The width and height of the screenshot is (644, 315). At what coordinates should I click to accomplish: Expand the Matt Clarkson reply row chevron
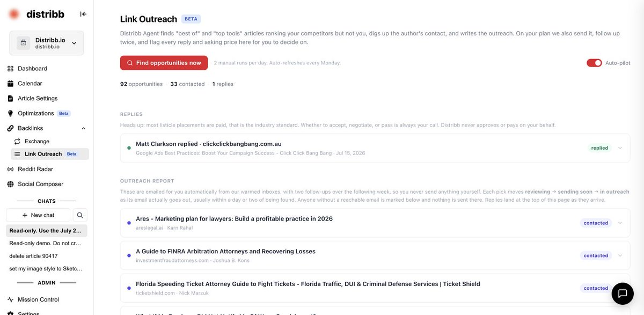[x=620, y=148]
